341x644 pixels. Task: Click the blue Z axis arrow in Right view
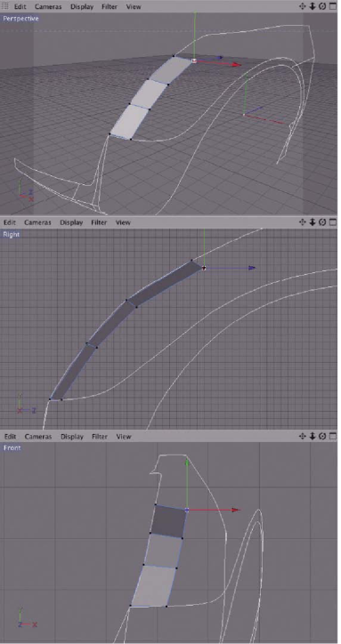click(x=252, y=268)
